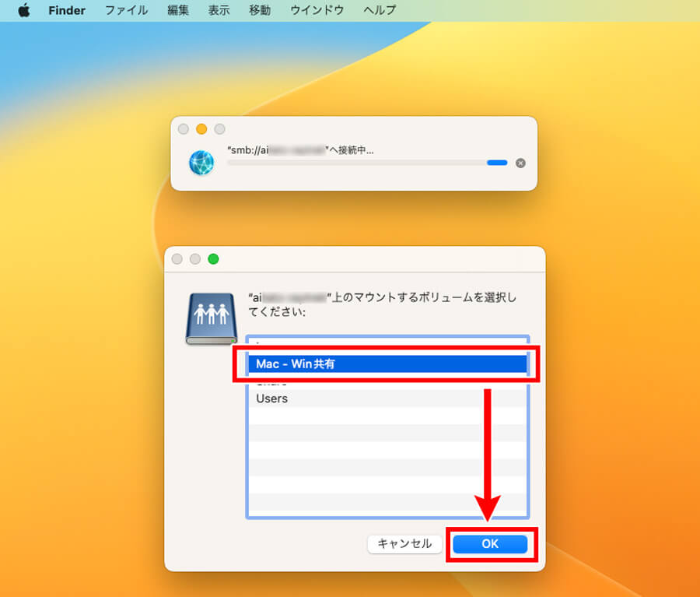The height and width of the screenshot is (597, 700).
Task: Click the connection progress bar
Action: pyautogui.click(x=367, y=163)
